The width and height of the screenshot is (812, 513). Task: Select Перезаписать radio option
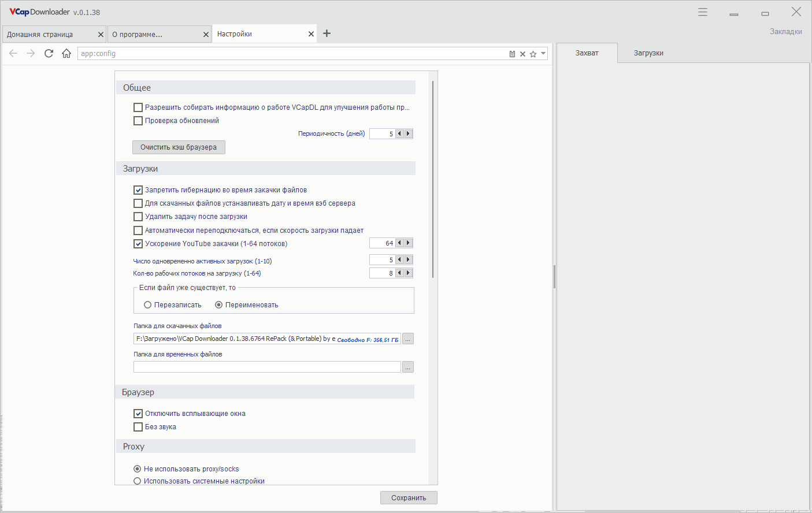pos(148,305)
